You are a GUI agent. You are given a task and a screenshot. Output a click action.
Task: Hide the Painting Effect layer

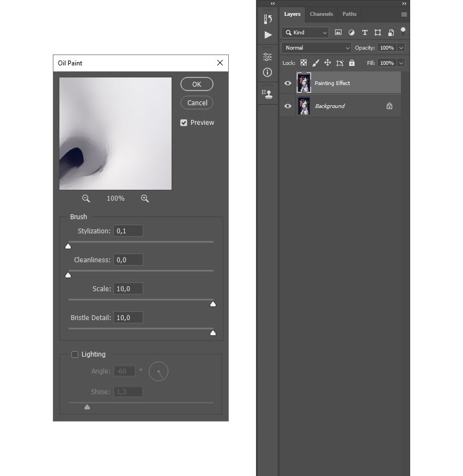tap(288, 83)
